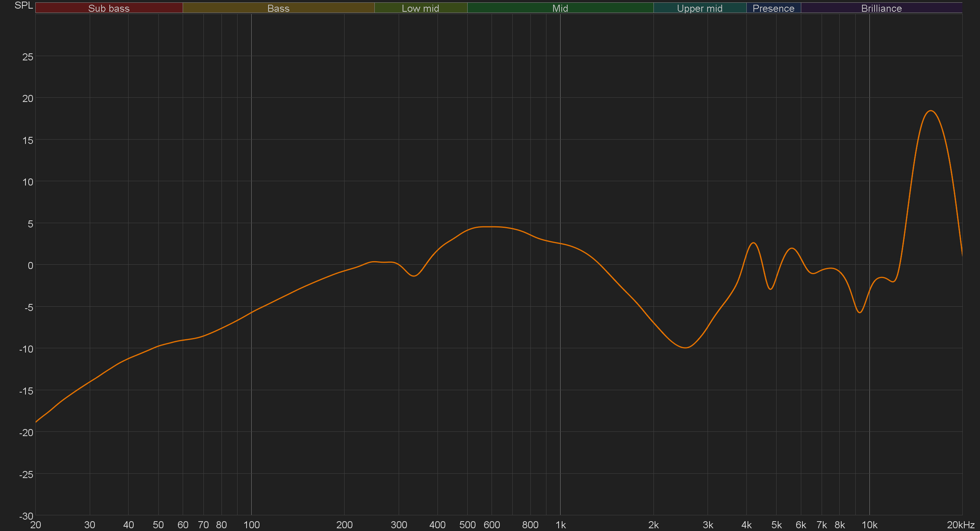Click the 25 dB vertical axis label

tap(28, 57)
